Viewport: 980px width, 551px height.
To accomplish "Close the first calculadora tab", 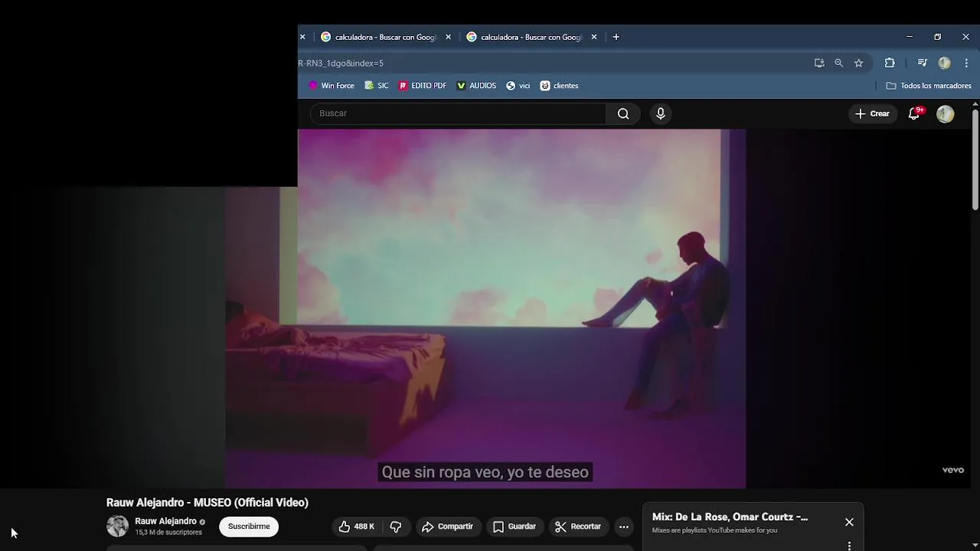I will click(449, 37).
